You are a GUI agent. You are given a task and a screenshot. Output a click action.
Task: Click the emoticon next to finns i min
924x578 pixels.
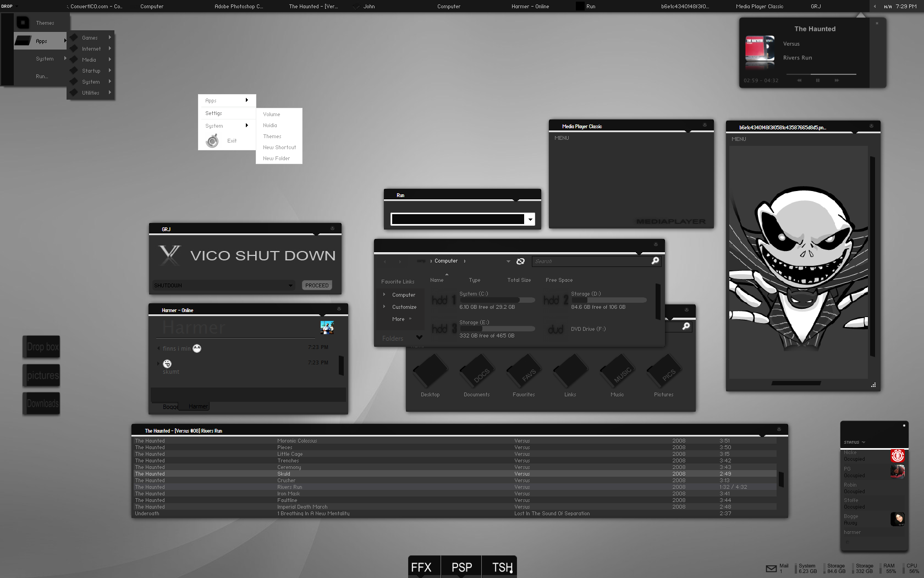tap(197, 348)
